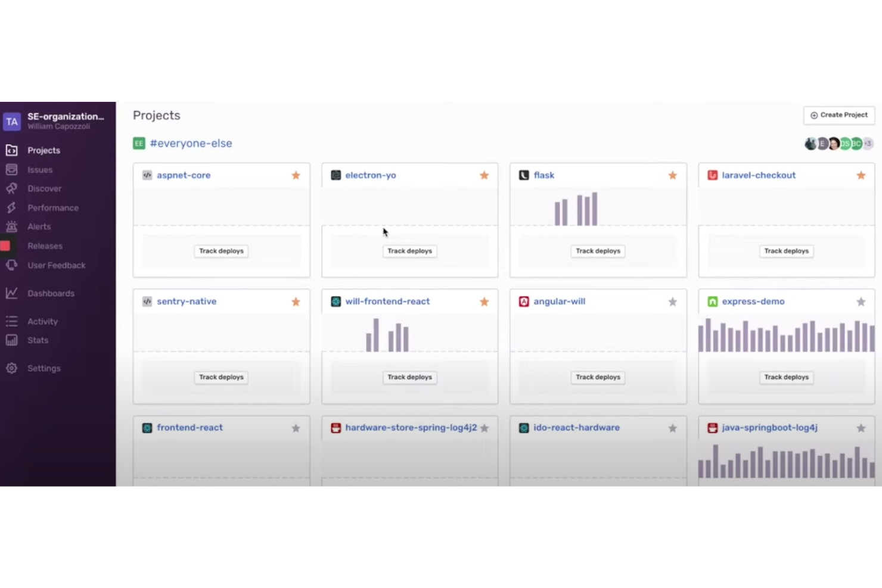
Task: Open the Discover section
Action: click(x=44, y=188)
